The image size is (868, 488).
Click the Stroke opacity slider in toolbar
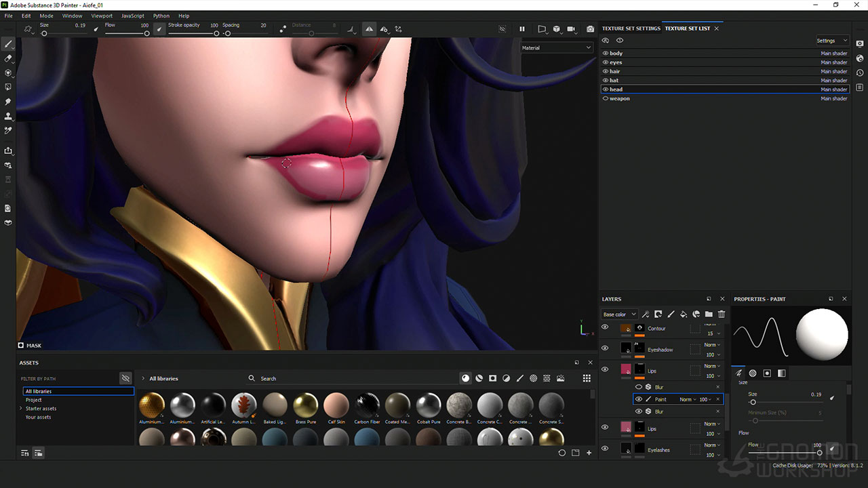coord(193,33)
